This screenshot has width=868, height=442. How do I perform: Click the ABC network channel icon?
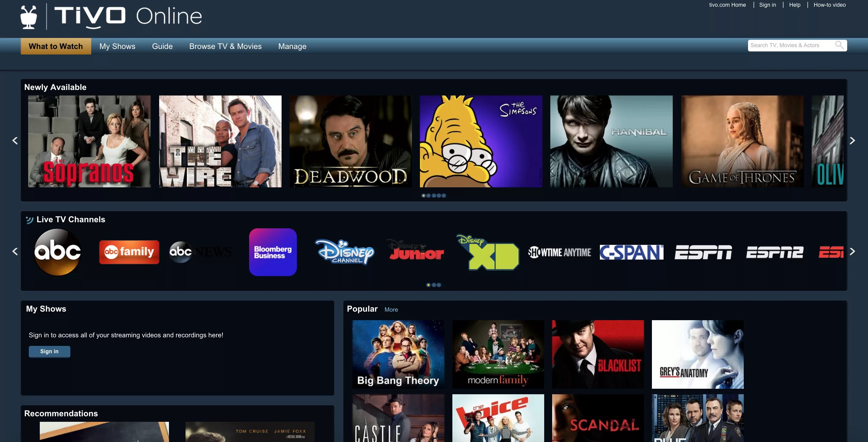(x=57, y=252)
